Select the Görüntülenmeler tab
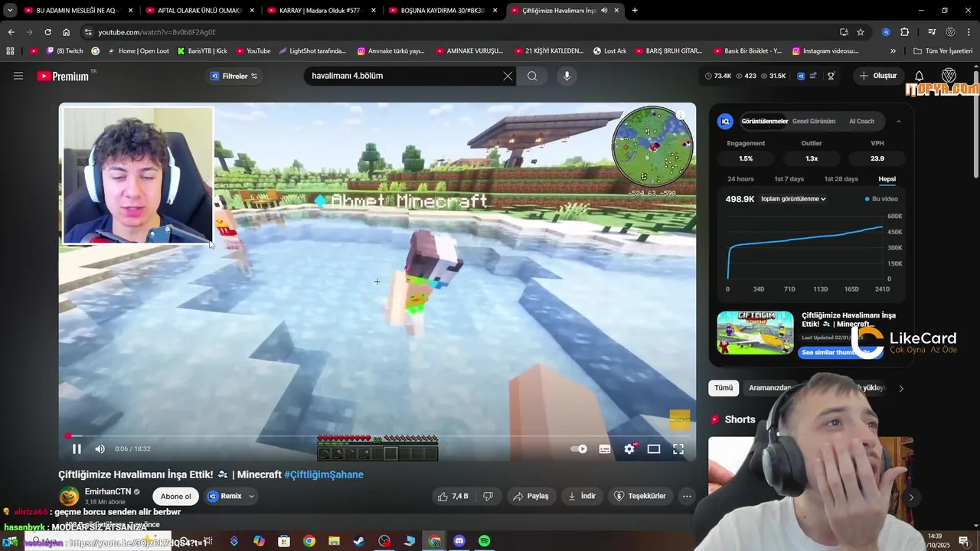Viewport: 980px width, 551px height. click(x=764, y=121)
